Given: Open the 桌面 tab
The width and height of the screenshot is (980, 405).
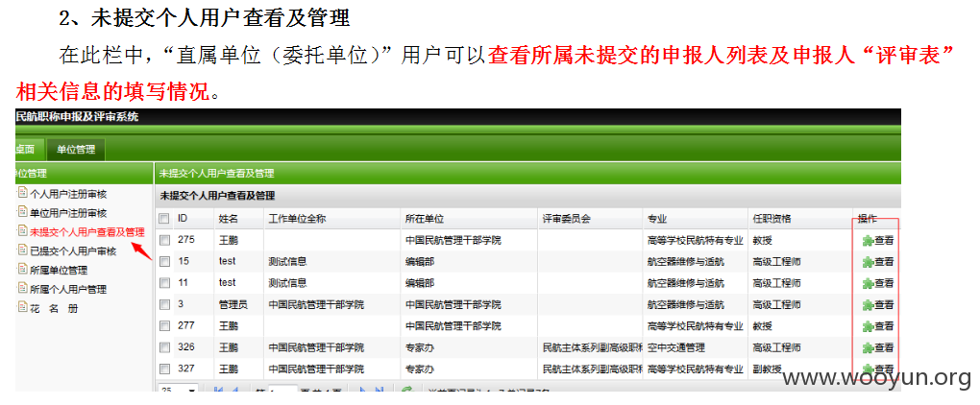Looking at the screenshot, I should [x=30, y=150].
